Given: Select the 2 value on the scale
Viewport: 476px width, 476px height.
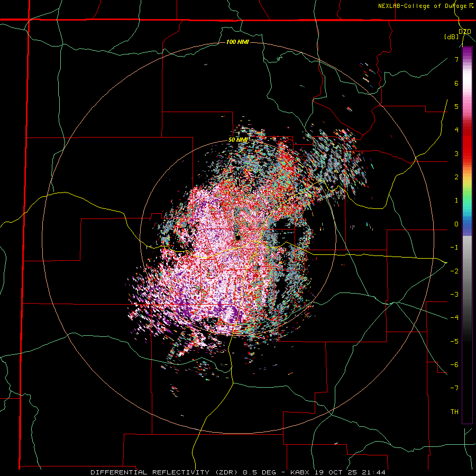Looking at the screenshot, I should tap(456, 177).
